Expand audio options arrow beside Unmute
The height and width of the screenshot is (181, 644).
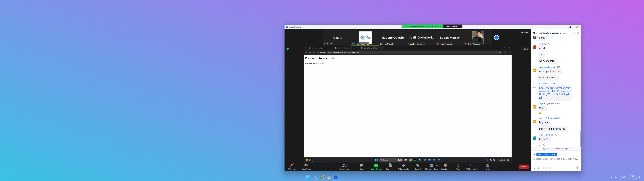(297, 165)
